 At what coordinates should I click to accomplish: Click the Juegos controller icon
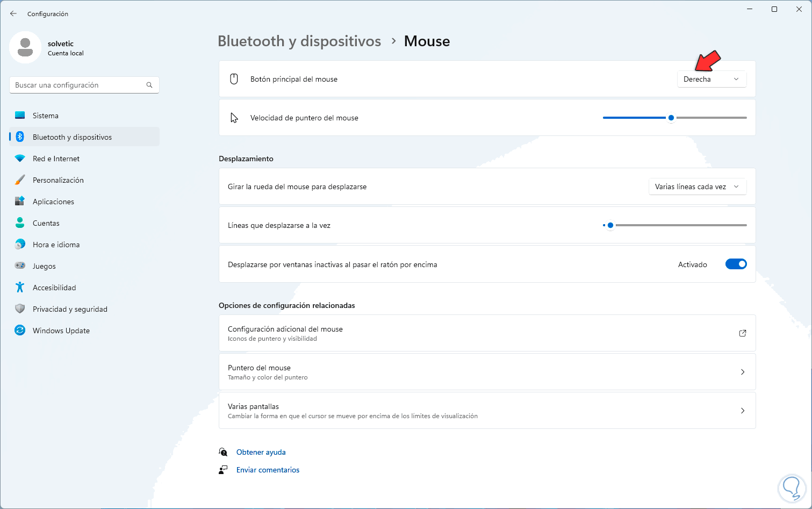point(20,266)
